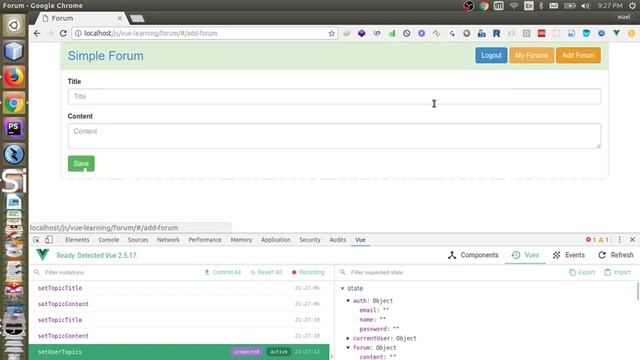The height and width of the screenshot is (360, 640).
Task: Click the browser back arrow
Action: 37,33
